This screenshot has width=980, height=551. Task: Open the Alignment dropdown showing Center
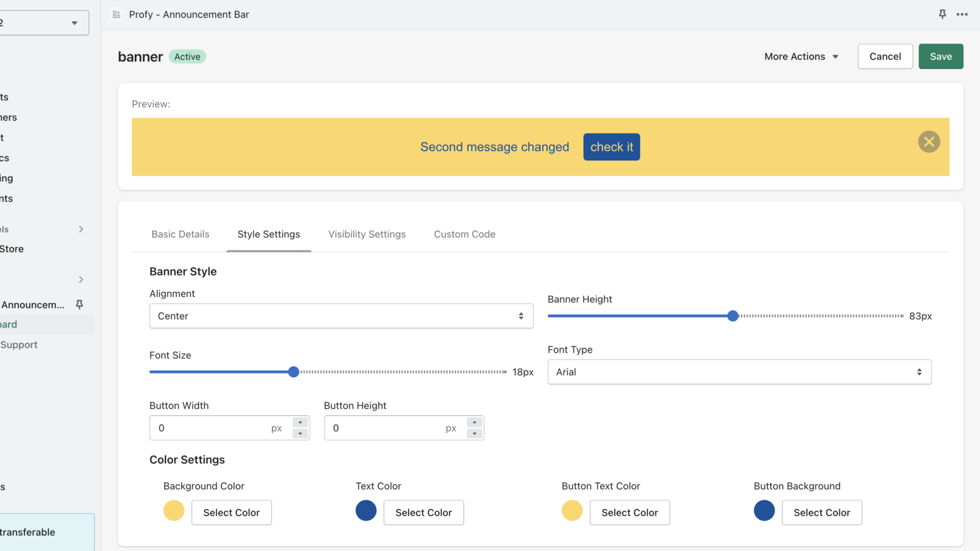(341, 316)
